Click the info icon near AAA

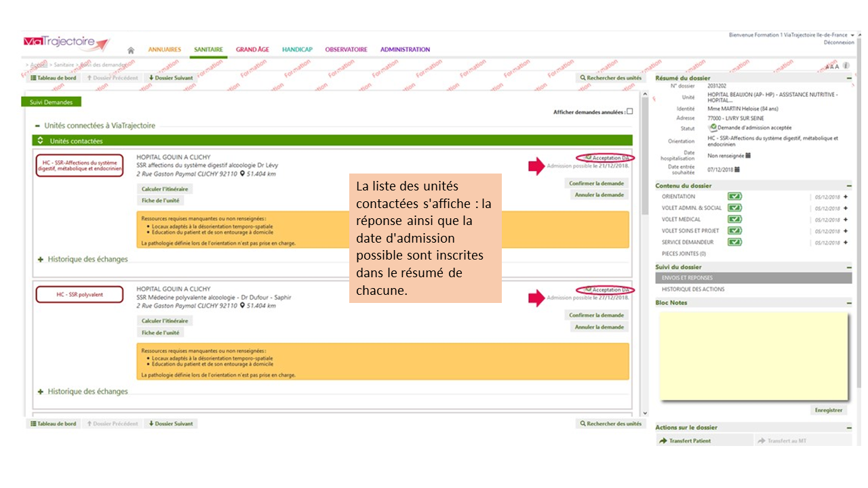(x=846, y=66)
